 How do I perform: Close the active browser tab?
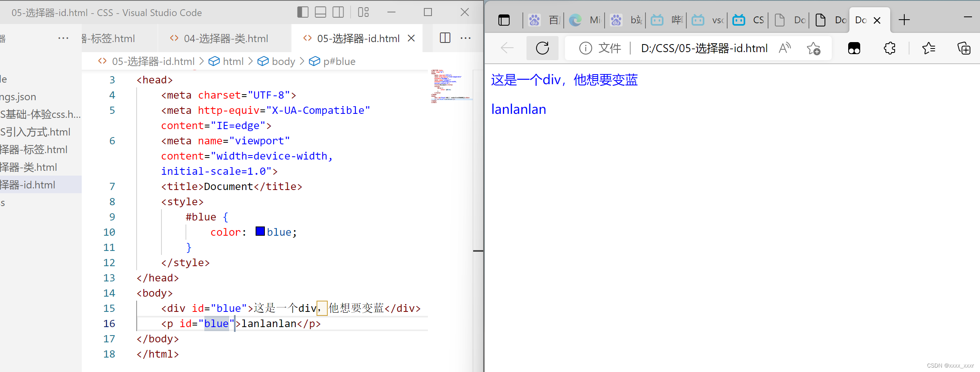tap(877, 20)
